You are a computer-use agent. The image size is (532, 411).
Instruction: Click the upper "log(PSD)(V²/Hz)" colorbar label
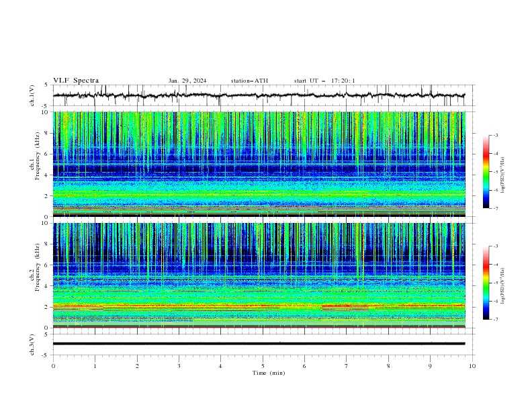[x=503, y=175]
